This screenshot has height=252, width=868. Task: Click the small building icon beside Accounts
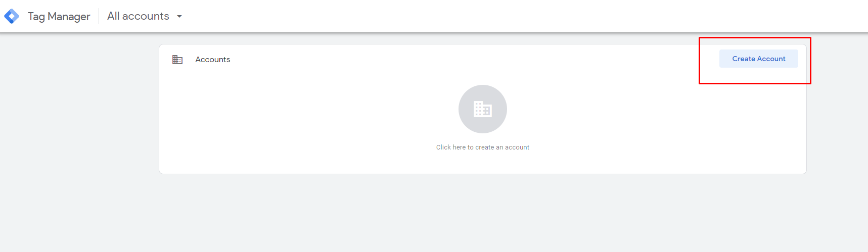point(177,60)
